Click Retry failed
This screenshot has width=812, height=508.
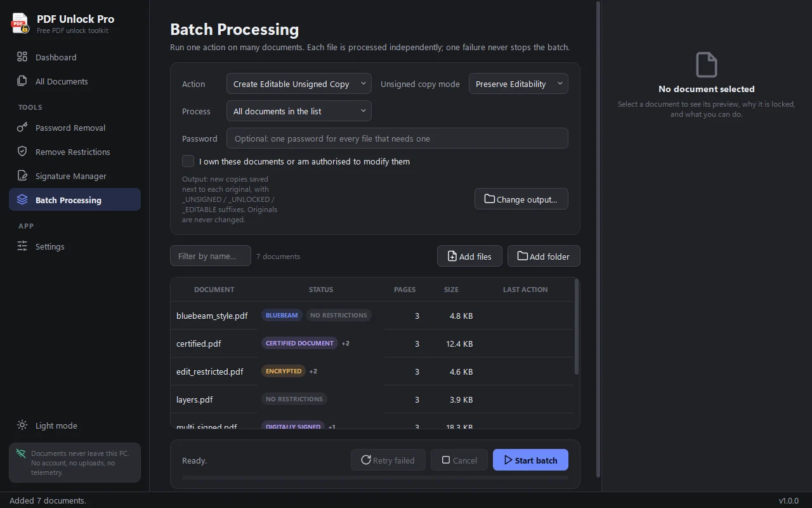[388, 460]
